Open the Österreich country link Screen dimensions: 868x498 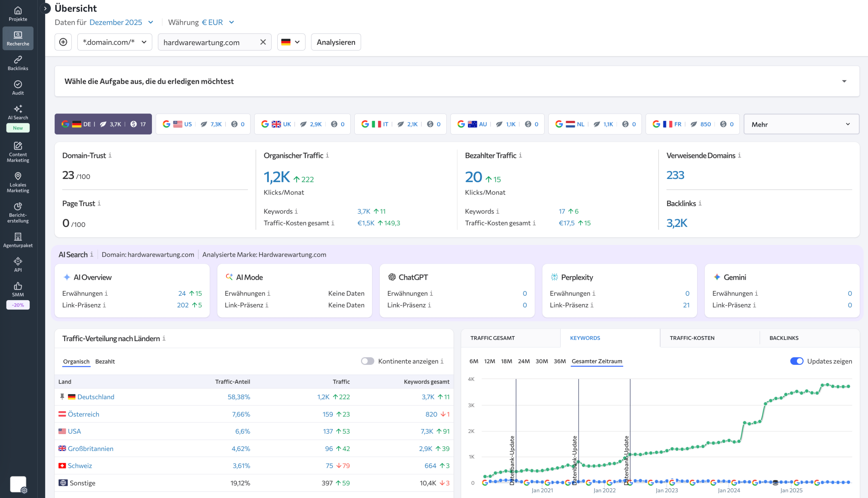coord(83,414)
